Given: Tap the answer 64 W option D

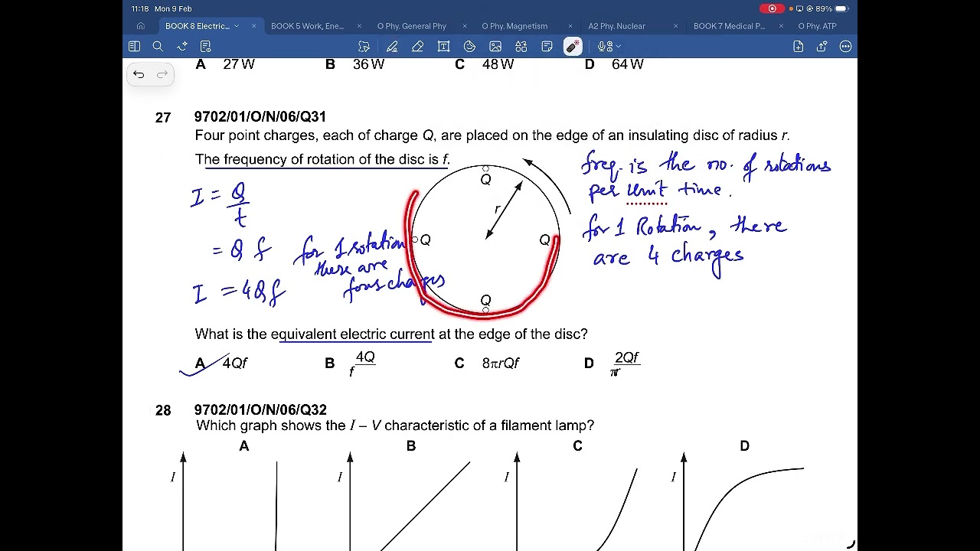Looking at the screenshot, I should click(613, 64).
